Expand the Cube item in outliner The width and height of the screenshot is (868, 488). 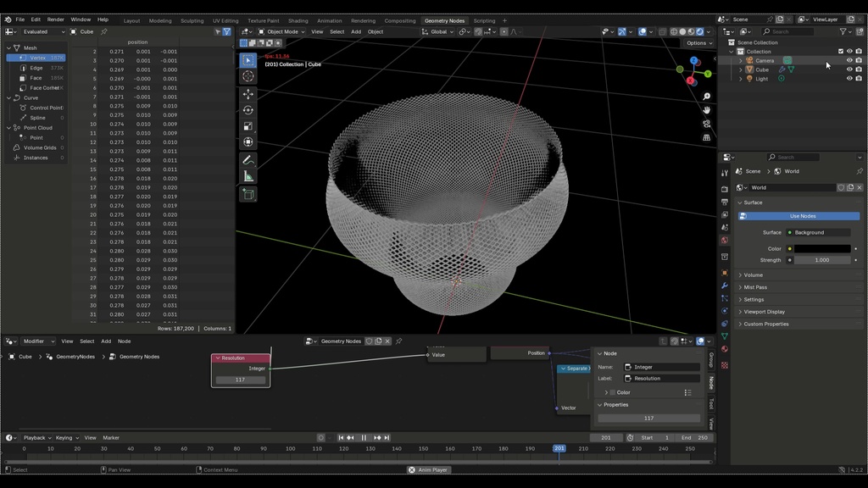[741, 69]
